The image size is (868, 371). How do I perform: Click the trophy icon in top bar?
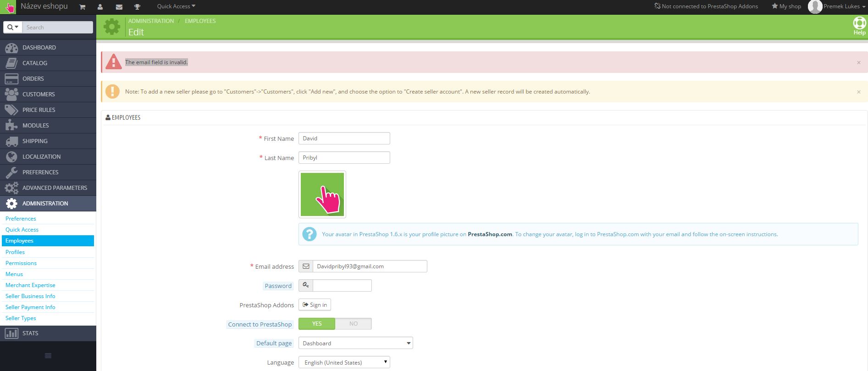[x=137, y=7]
